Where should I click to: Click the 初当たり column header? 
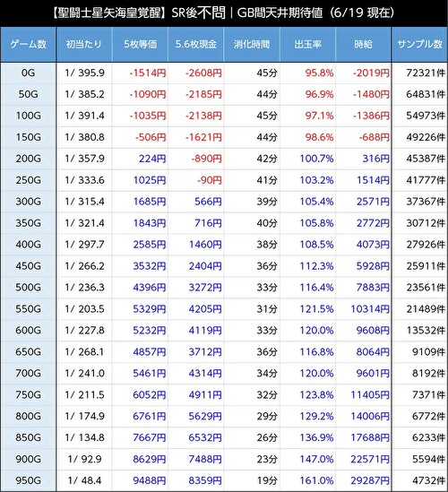pyautogui.click(x=84, y=44)
